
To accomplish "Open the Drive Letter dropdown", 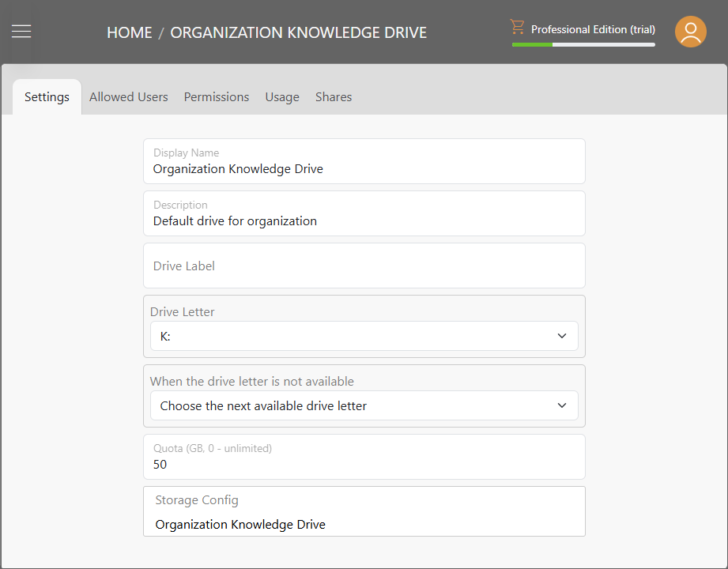I will tap(364, 336).
